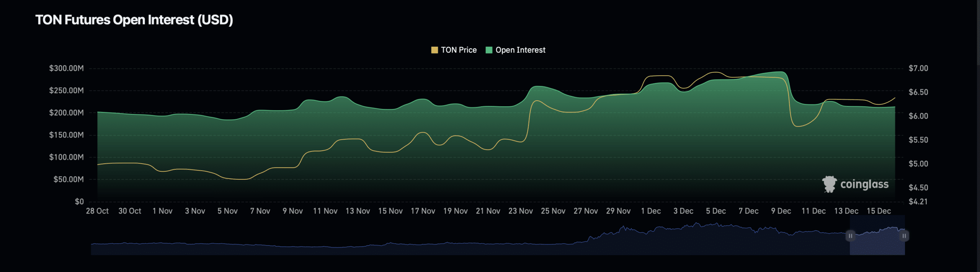Click the green Open Interest legend swatch

tap(489, 50)
